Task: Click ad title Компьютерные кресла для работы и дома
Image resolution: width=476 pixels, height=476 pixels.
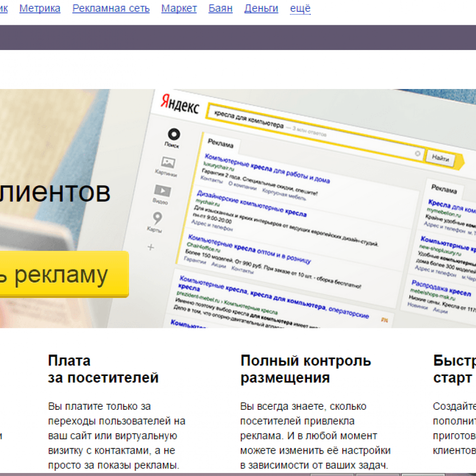Action: tap(267, 169)
